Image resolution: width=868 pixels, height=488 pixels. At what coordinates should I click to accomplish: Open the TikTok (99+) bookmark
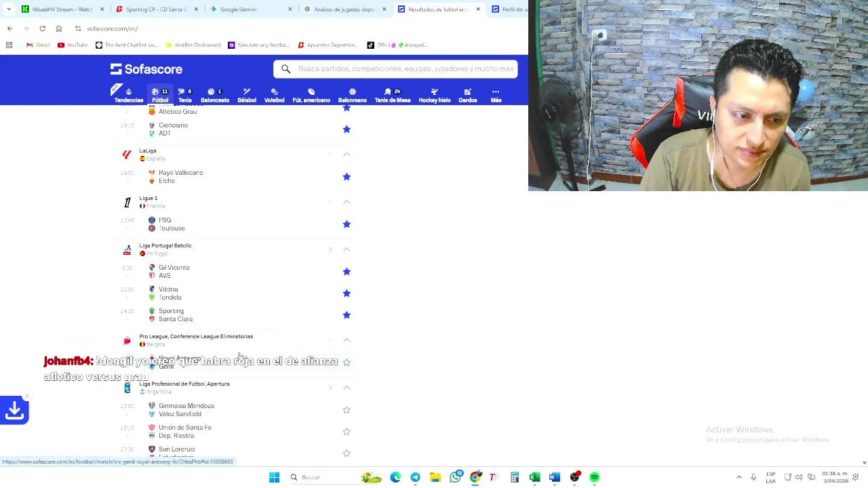pyautogui.click(x=397, y=45)
